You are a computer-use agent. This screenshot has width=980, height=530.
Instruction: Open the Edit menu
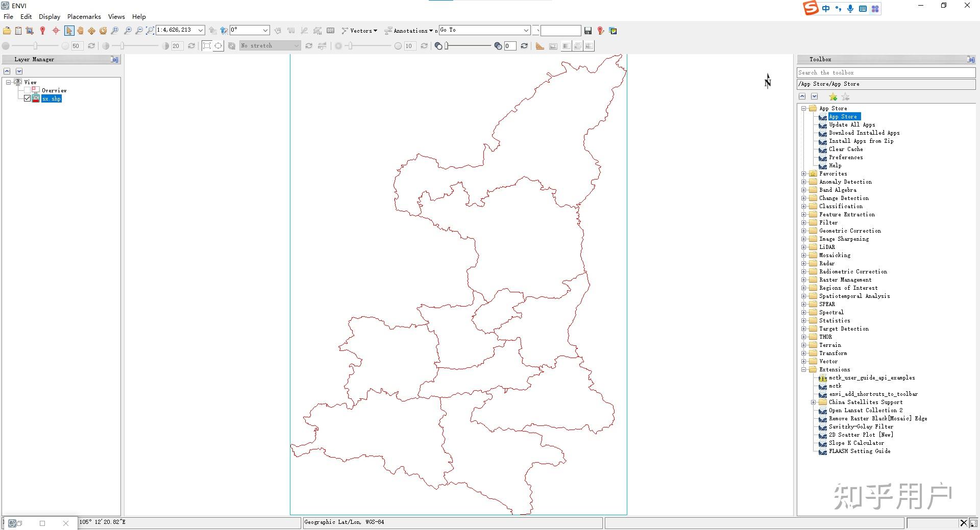click(x=26, y=17)
